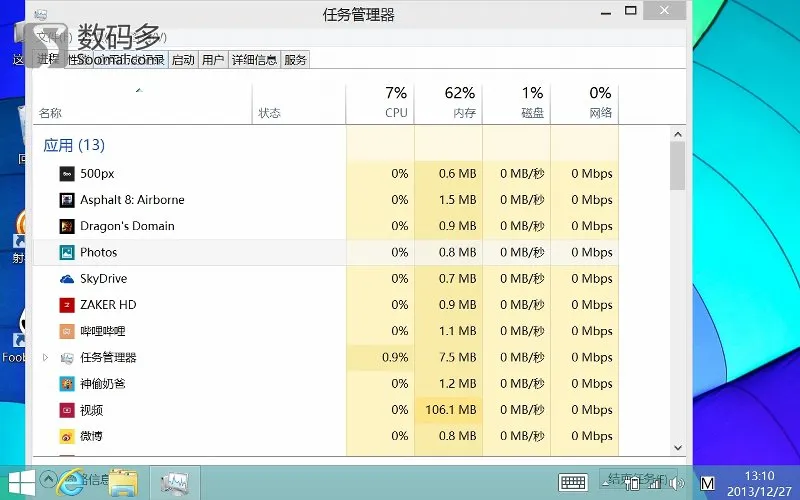
Task: Minimize the 任务管理器 window
Action: pos(606,11)
